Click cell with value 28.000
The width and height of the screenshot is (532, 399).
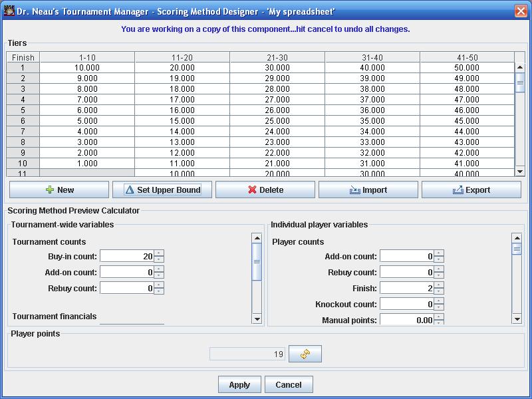(277, 89)
